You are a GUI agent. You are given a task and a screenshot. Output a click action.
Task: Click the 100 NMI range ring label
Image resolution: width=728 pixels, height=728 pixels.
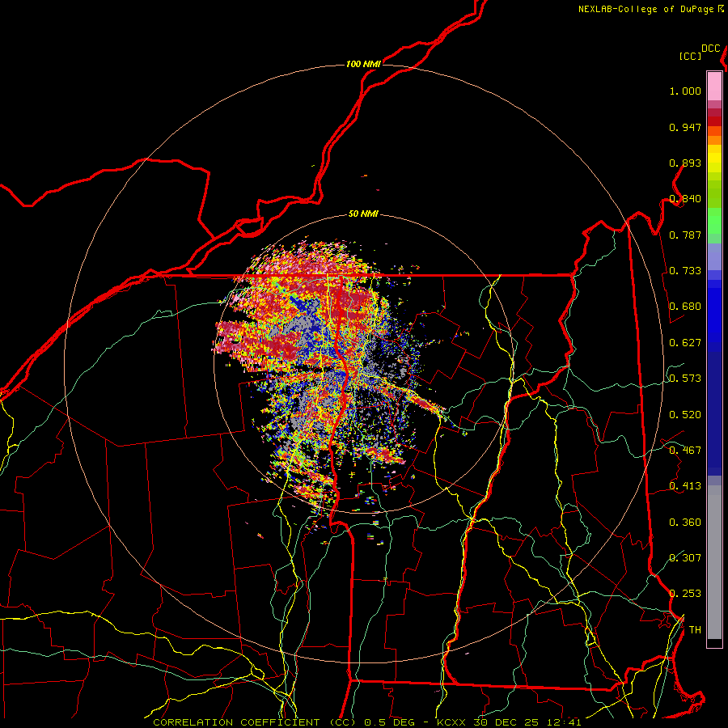click(363, 64)
